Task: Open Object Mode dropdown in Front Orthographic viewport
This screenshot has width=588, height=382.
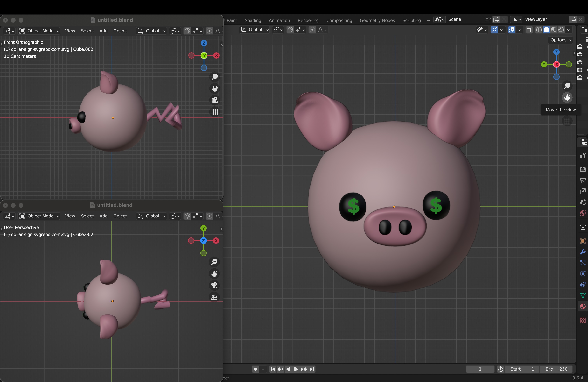Action: 39,31
